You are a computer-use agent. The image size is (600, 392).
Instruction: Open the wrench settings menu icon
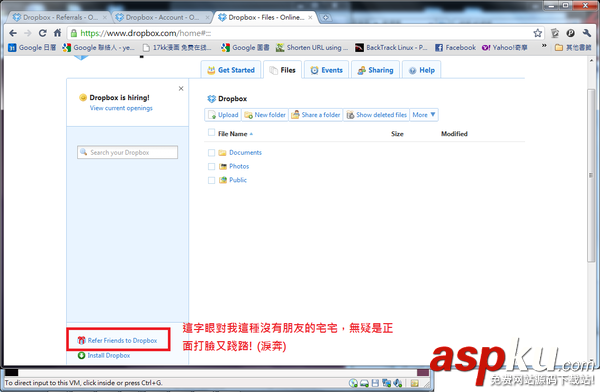587,33
